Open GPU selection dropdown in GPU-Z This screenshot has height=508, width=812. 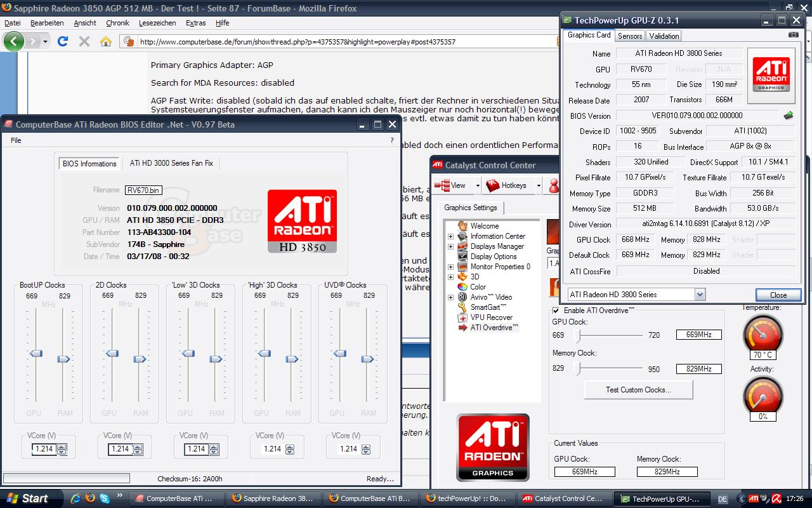700,295
